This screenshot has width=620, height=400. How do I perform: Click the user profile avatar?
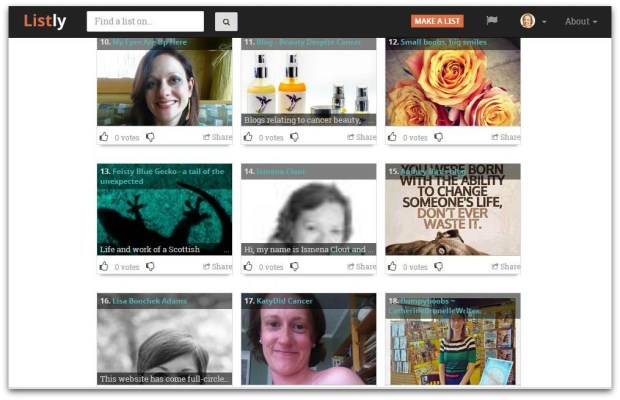pos(527,21)
